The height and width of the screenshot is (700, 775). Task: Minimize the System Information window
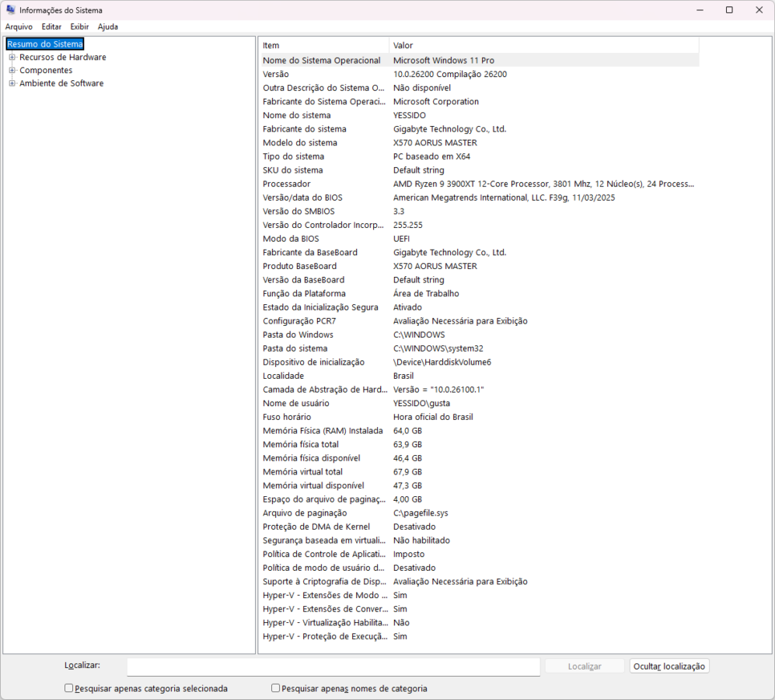pos(700,10)
